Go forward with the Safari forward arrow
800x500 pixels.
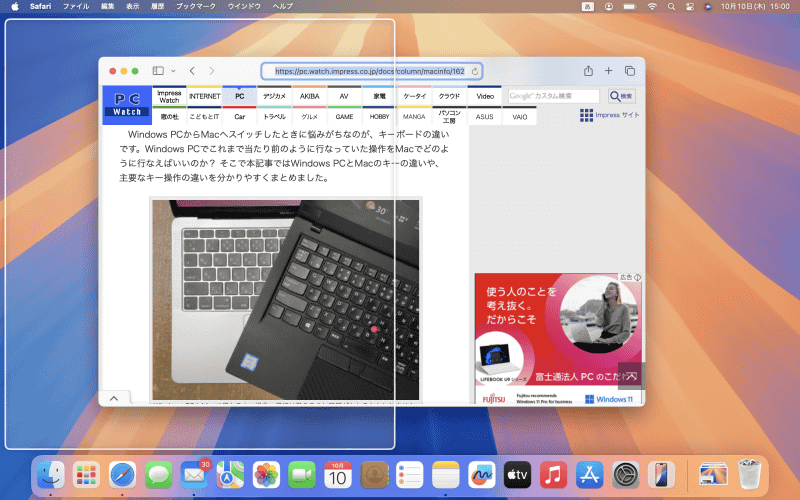click(x=212, y=71)
